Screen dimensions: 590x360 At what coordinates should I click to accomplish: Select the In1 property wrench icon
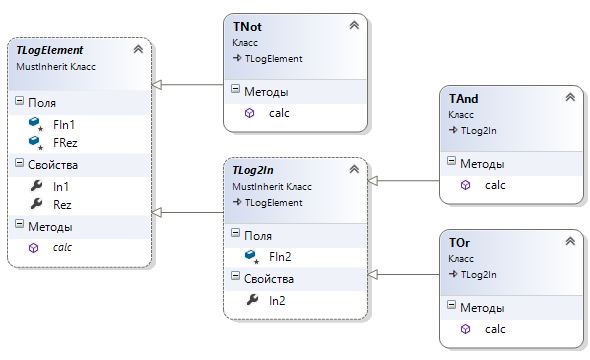[36, 185]
